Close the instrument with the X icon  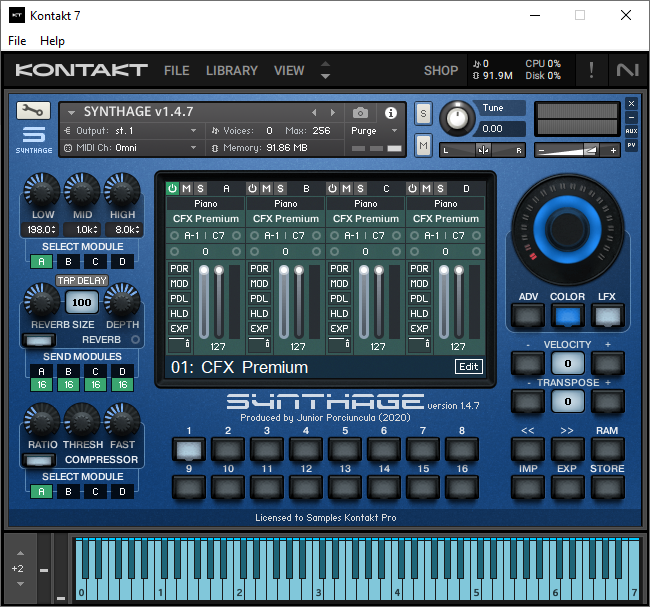point(631,103)
